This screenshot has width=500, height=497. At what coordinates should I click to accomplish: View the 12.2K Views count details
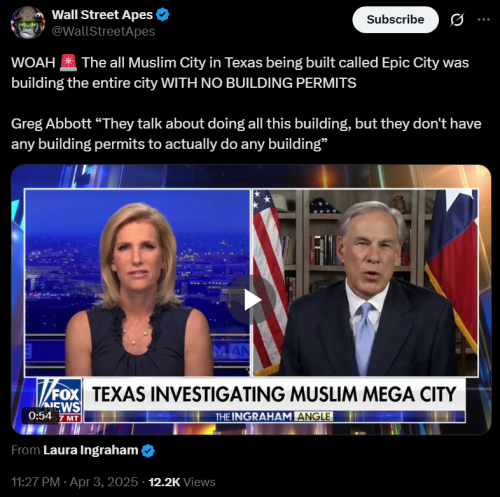[x=182, y=482]
